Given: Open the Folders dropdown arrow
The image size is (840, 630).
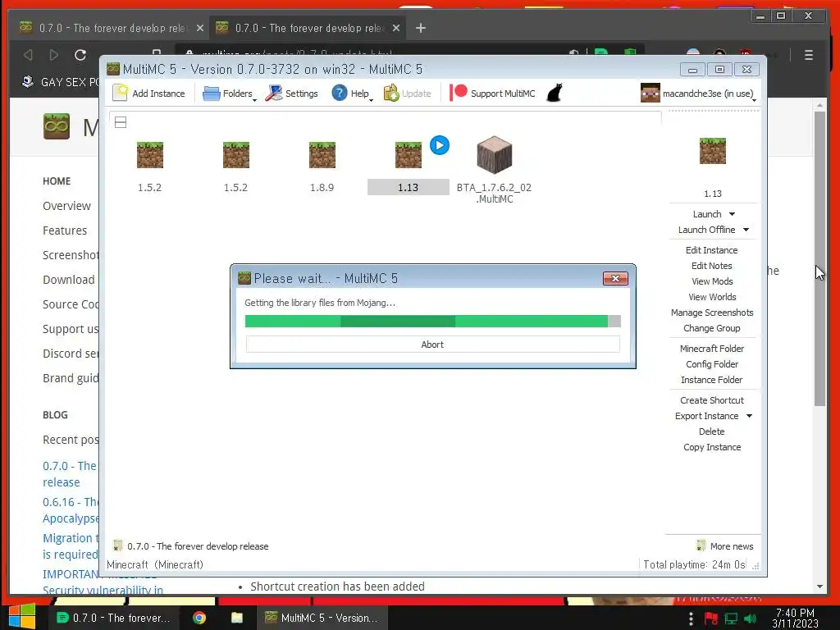Looking at the screenshot, I should [254, 99].
